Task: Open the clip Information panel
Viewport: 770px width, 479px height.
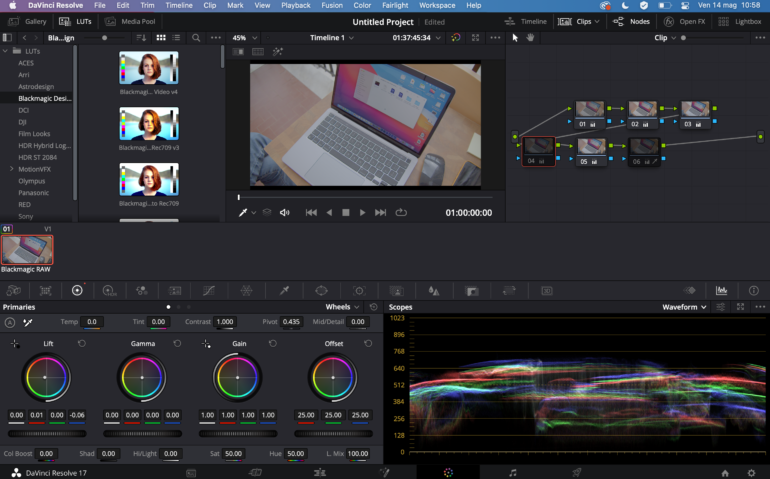Action: (754, 290)
